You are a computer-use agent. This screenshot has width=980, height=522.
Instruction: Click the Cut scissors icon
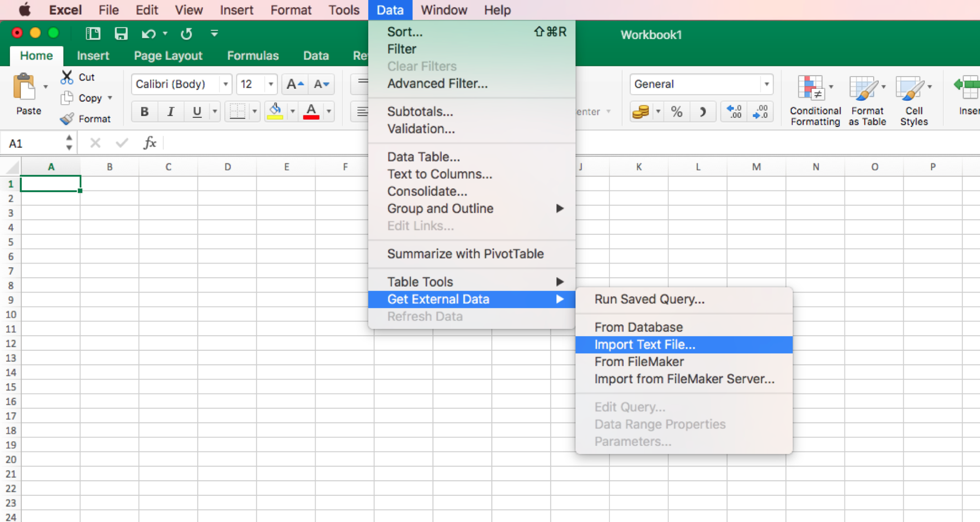[67, 77]
